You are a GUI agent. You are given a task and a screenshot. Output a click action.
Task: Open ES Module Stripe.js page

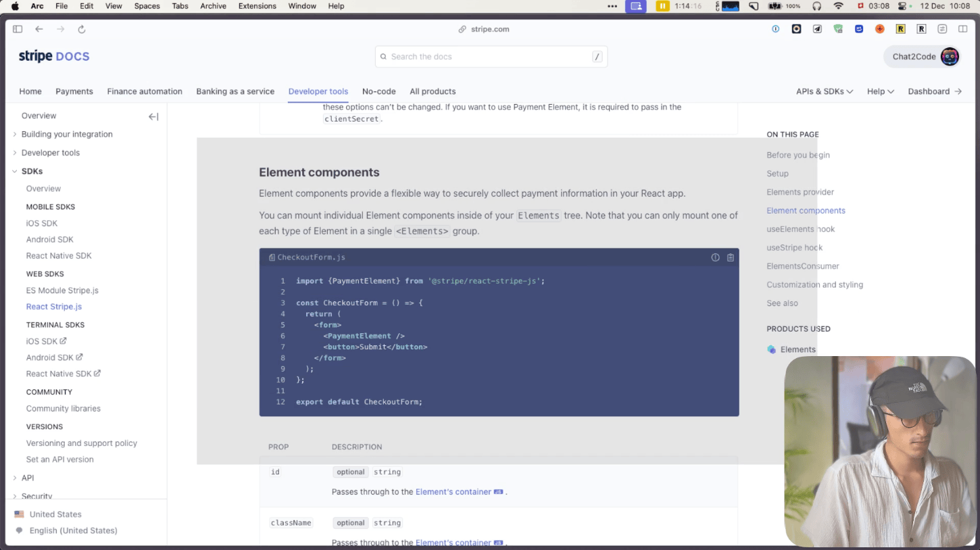coord(62,291)
